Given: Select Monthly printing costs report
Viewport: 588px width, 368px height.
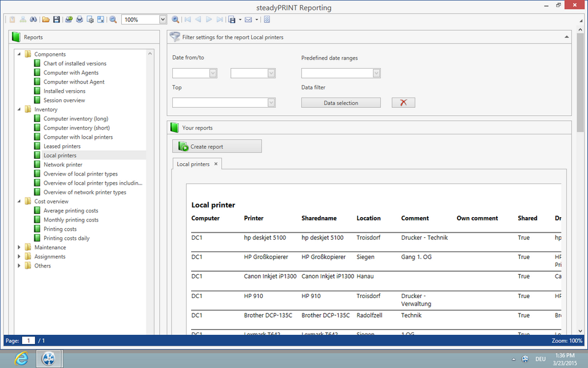Looking at the screenshot, I should 71,220.
